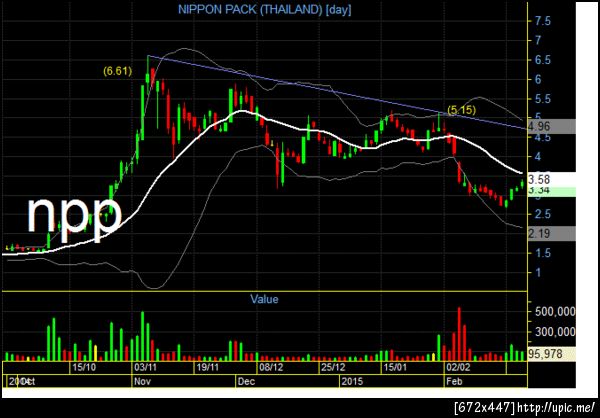Click the Dec month label
Image resolution: width=600 pixels, height=418 pixels.
pos(246,382)
